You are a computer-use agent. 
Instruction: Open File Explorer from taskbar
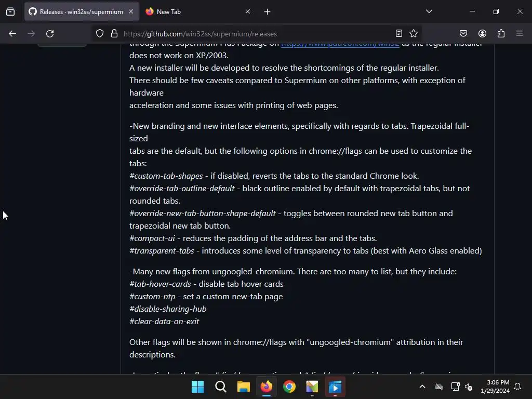243,387
